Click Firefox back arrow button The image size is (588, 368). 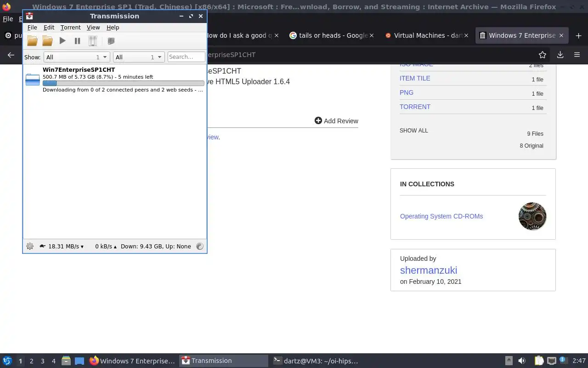pyautogui.click(x=11, y=55)
